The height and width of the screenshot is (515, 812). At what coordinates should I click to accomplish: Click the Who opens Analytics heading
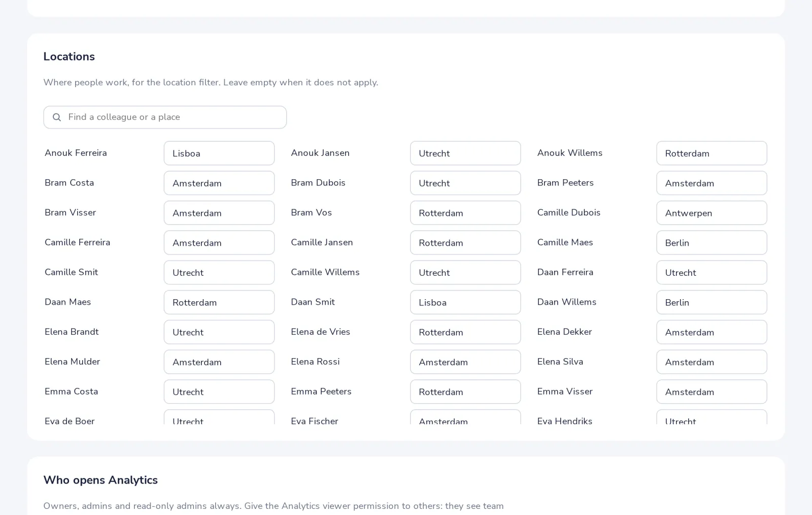click(x=100, y=480)
